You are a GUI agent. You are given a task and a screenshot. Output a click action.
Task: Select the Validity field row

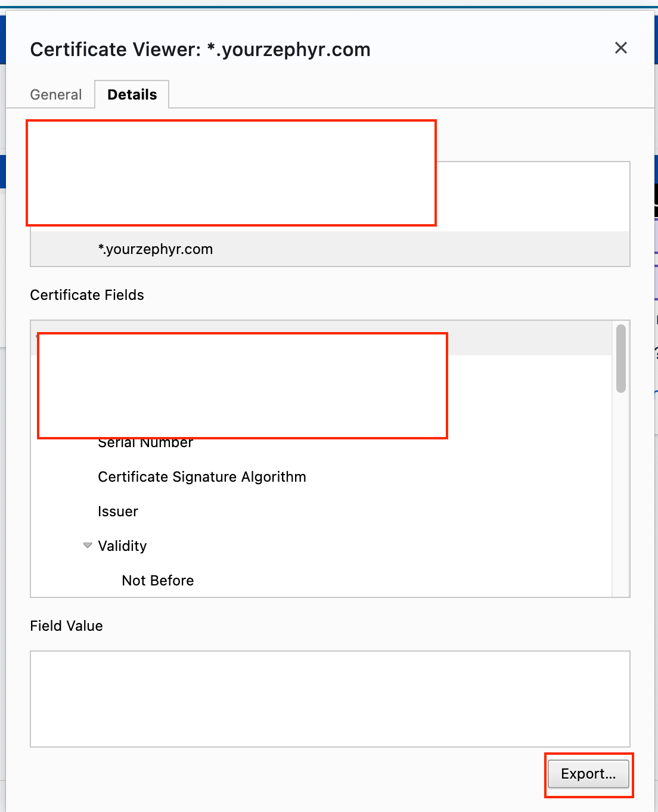[x=122, y=546]
